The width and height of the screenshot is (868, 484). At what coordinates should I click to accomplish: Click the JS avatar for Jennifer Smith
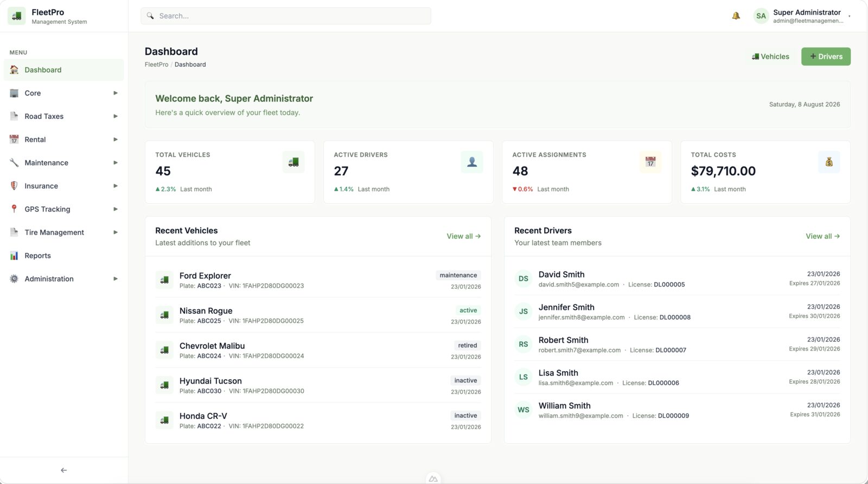coord(524,311)
